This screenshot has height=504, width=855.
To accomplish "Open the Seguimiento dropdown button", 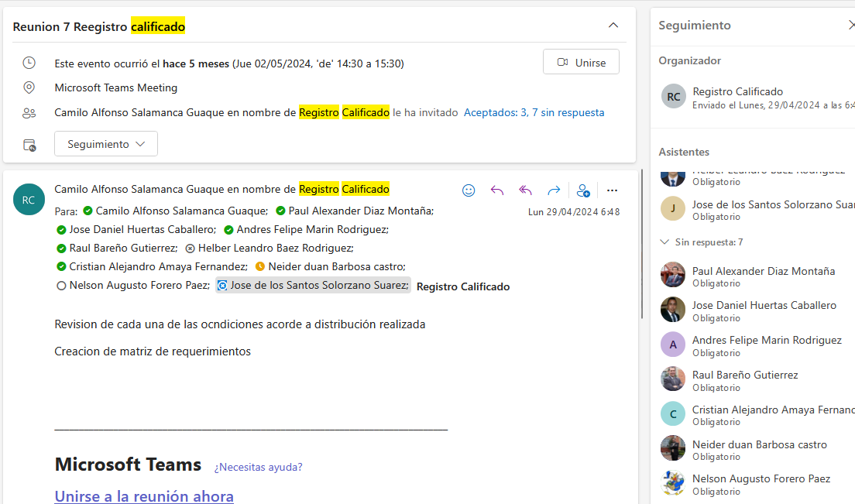I will (x=106, y=144).
